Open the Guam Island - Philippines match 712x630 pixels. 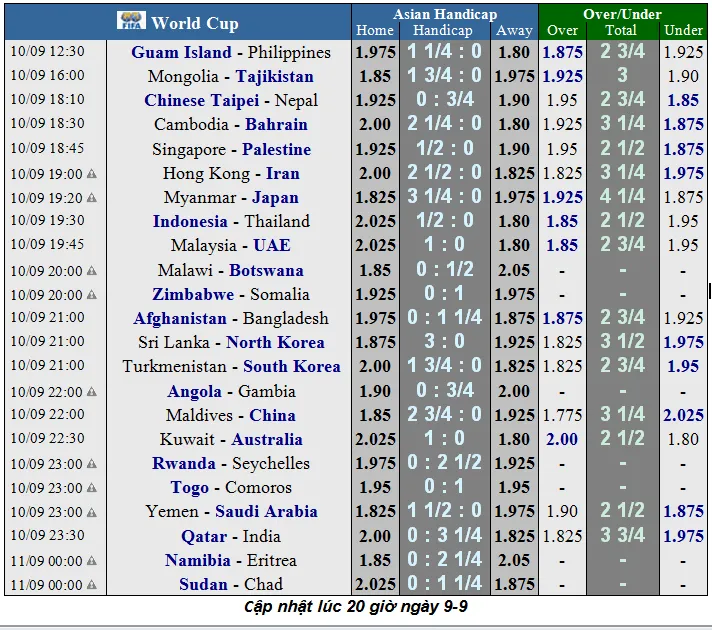(231, 52)
